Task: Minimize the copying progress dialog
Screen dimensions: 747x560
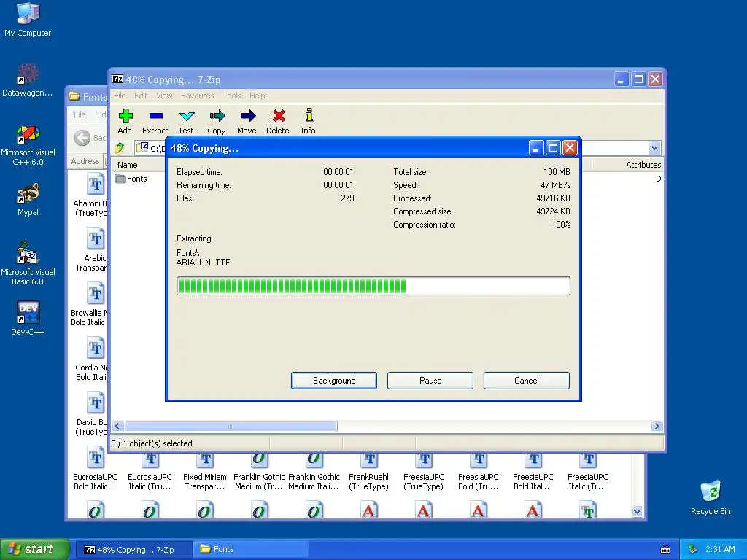Action: click(536, 148)
